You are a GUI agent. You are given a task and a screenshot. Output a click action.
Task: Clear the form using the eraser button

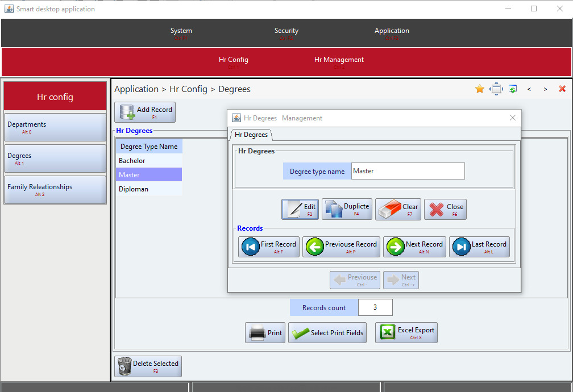click(398, 208)
